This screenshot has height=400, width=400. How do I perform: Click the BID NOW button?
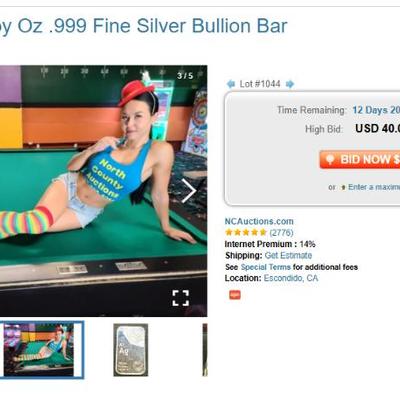point(360,159)
